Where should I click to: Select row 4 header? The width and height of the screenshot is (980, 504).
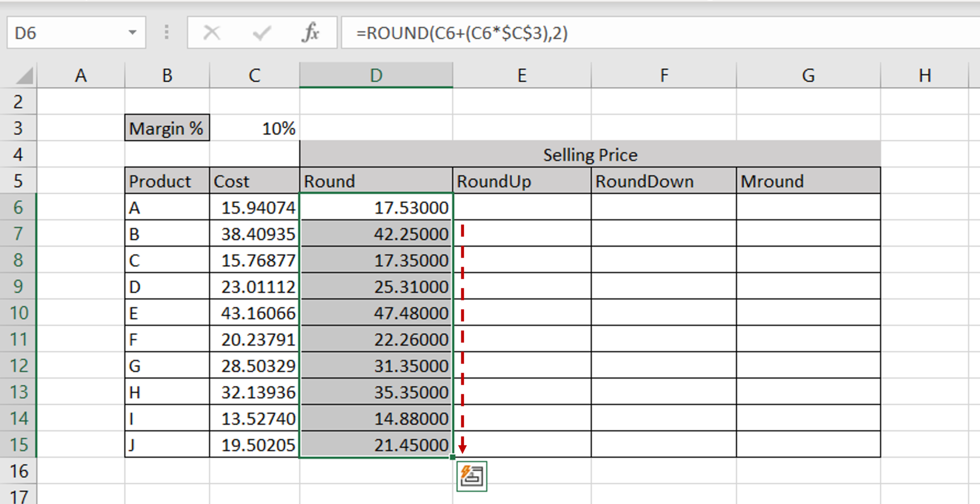(18, 154)
